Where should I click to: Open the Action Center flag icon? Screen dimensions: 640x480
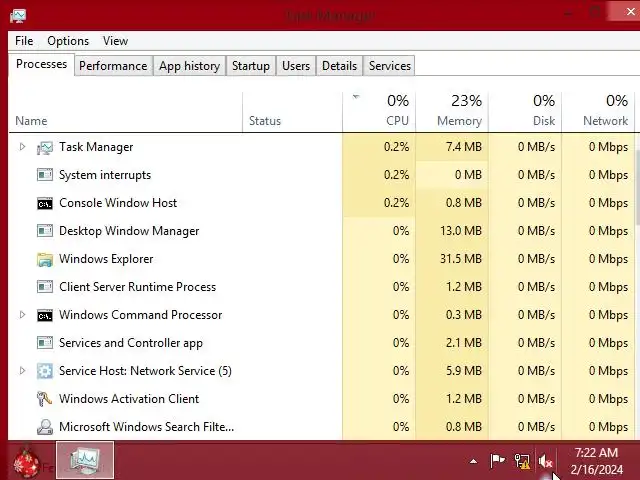497,461
